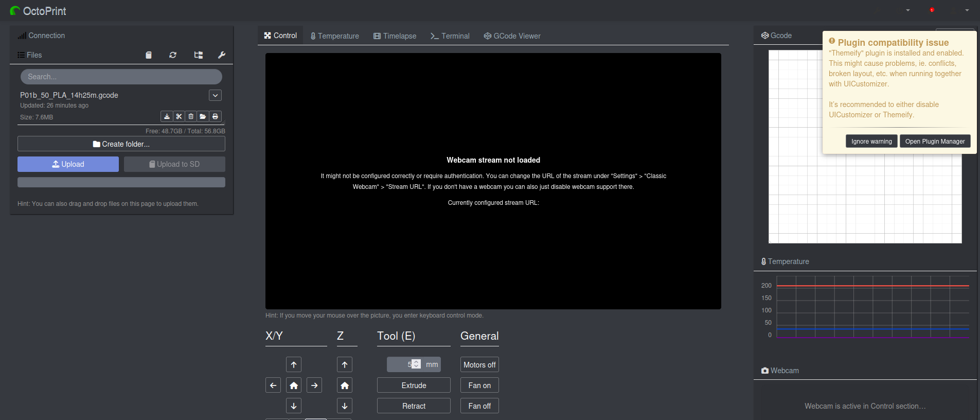Jog X/Y axis down arrow
This screenshot has width=980, height=420.
tap(294, 406)
